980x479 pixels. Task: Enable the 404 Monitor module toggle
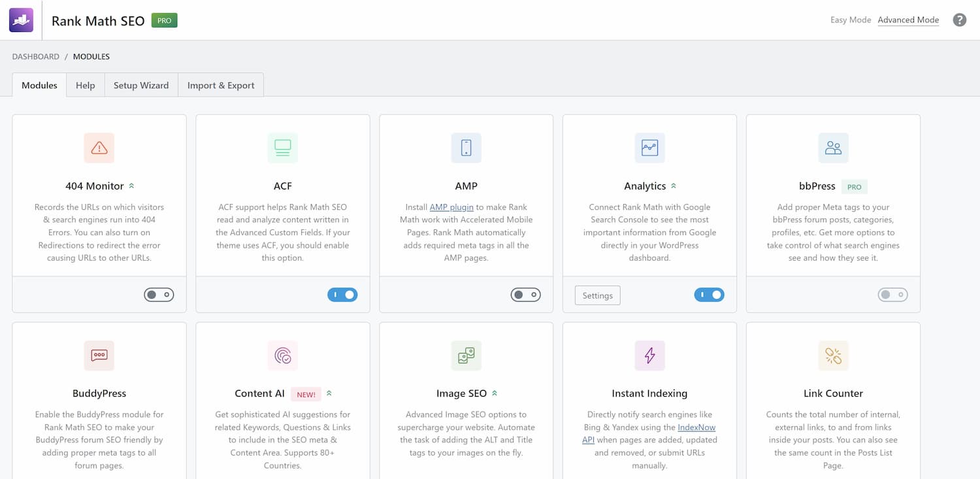pos(159,295)
